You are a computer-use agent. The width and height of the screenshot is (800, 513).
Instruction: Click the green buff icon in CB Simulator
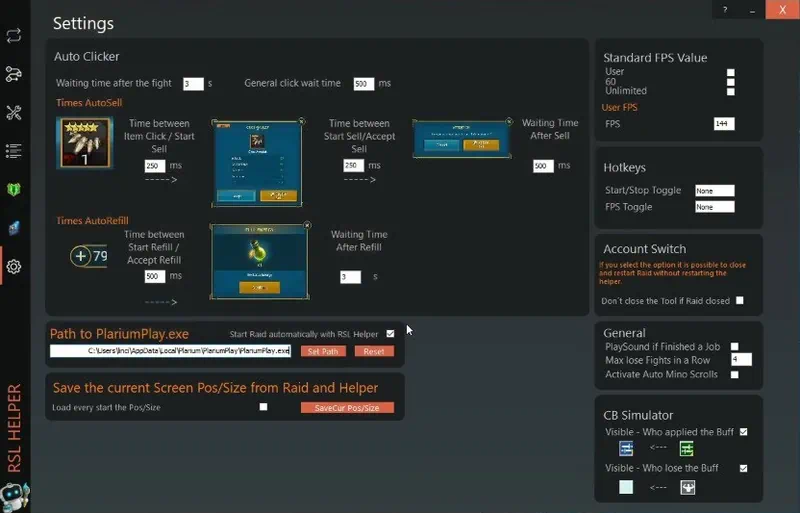point(687,449)
